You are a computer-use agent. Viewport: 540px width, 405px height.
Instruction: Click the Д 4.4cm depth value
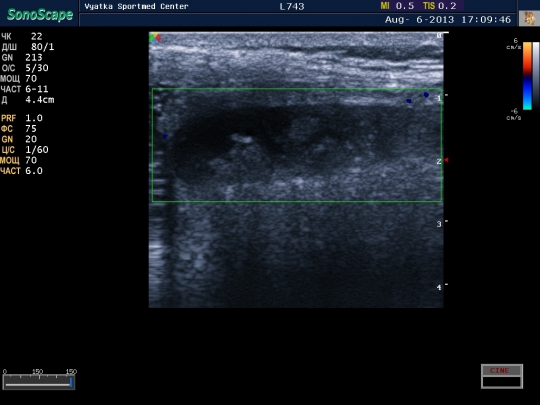click(x=28, y=100)
